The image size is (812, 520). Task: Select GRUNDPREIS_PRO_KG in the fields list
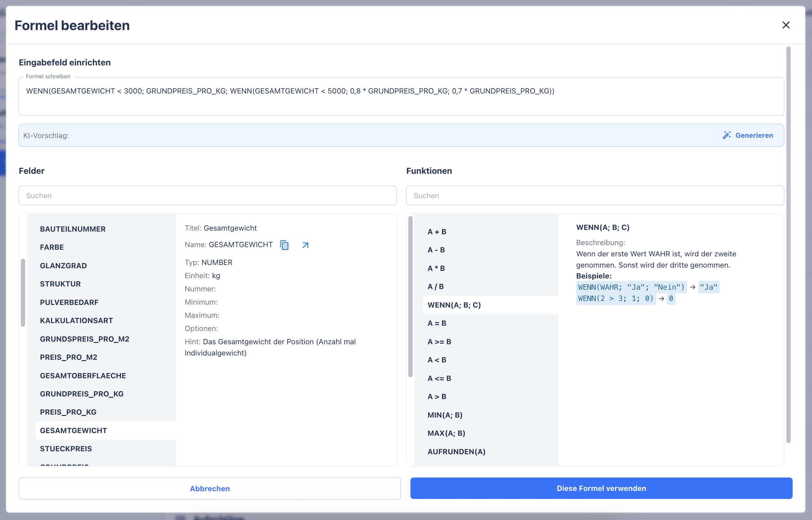82,394
